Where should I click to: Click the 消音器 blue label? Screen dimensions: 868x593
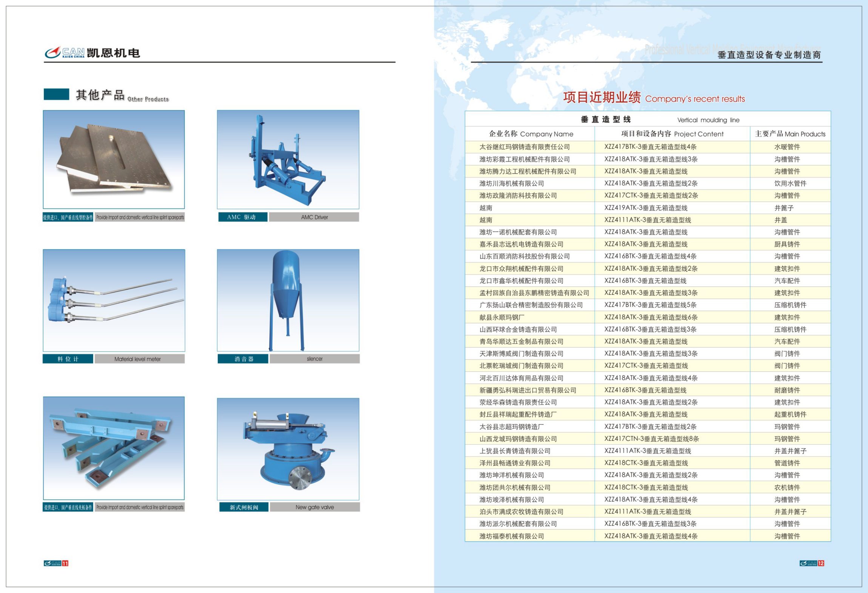click(243, 359)
